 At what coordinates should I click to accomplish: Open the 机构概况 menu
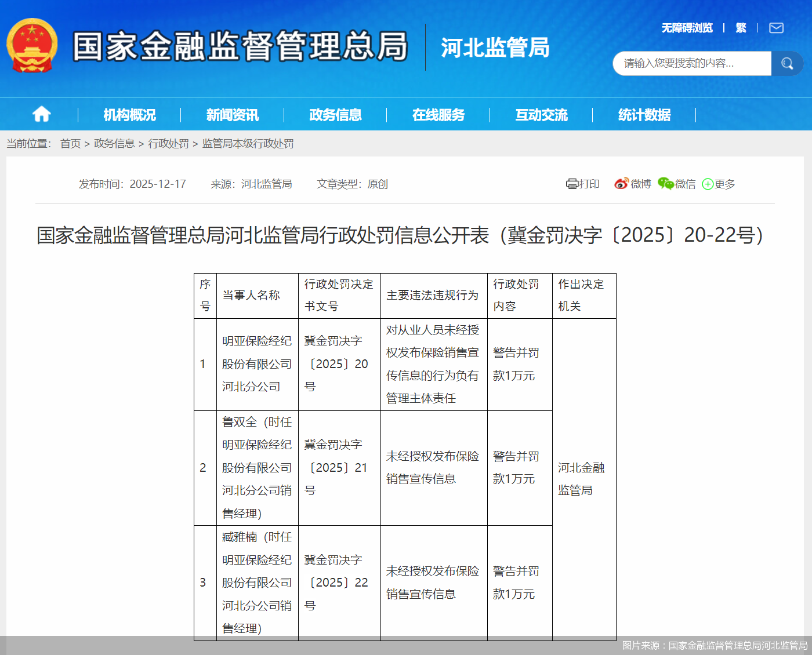click(128, 114)
